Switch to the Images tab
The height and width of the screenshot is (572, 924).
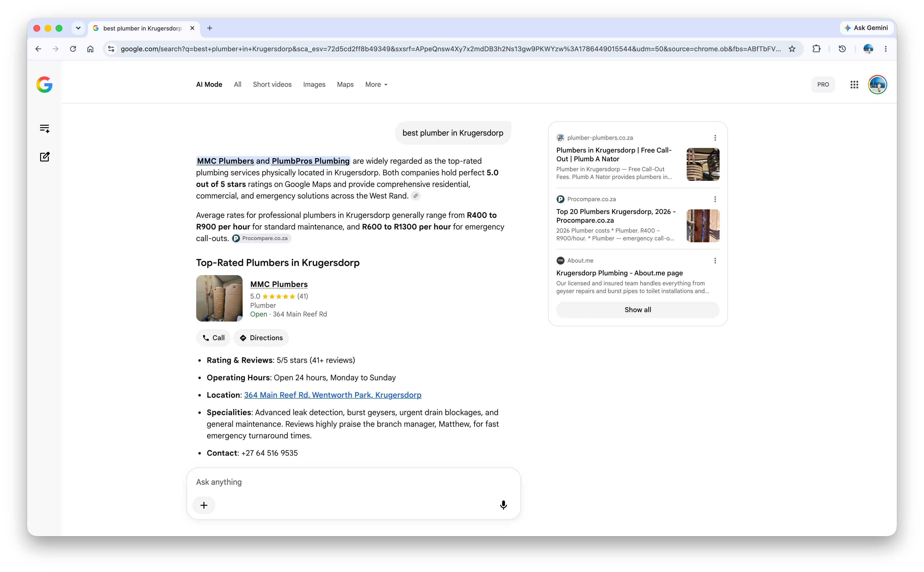tap(314, 84)
